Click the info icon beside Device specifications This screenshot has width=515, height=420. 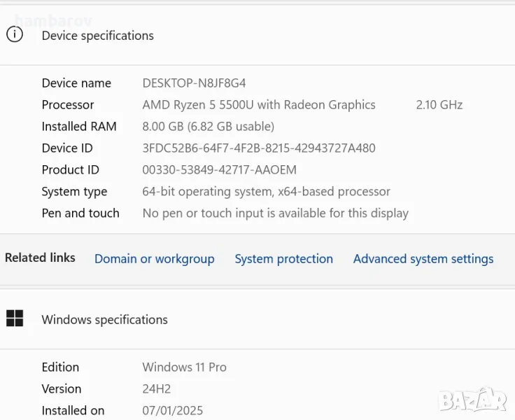click(x=15, y=35)
